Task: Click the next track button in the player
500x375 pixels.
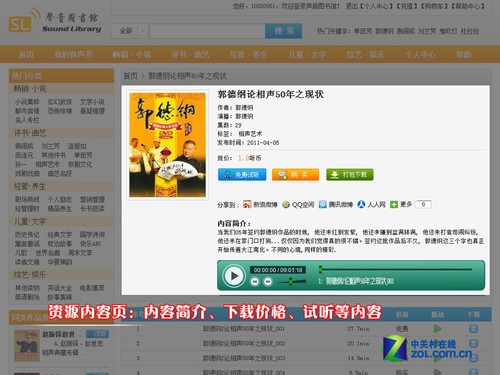Action: coord(267,282)
